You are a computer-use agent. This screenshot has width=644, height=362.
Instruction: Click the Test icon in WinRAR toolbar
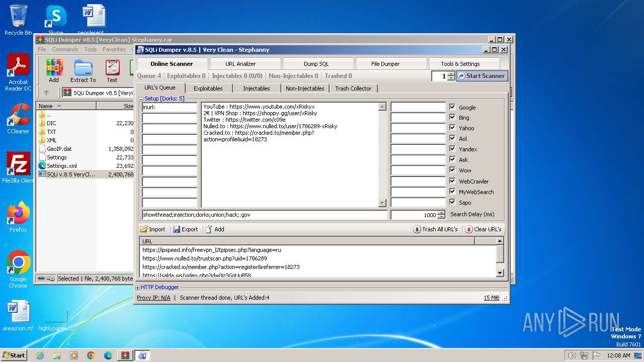[x=112, y=71]
